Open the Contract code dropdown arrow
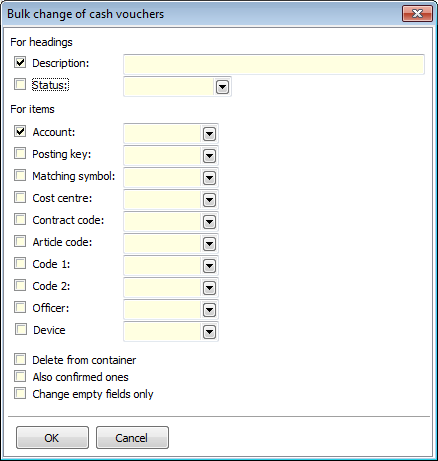Image resolution: width=438 pixels, height=461 pixels. 209,222
